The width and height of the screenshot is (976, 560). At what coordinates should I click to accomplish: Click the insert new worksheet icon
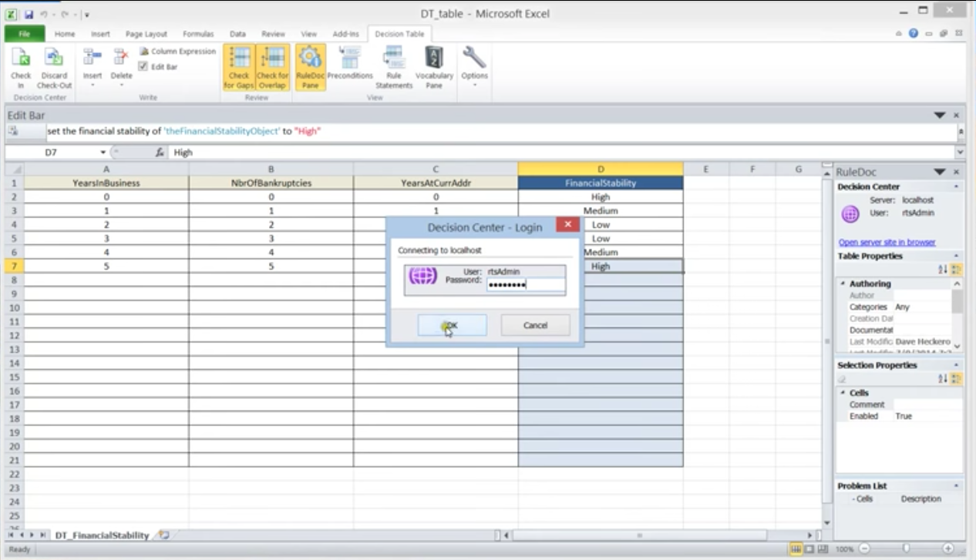click(163, 535)
